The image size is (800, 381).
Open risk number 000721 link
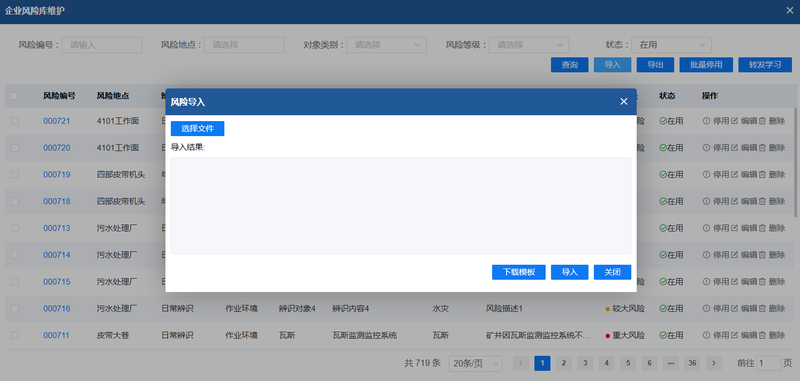[x=57, y=121]
